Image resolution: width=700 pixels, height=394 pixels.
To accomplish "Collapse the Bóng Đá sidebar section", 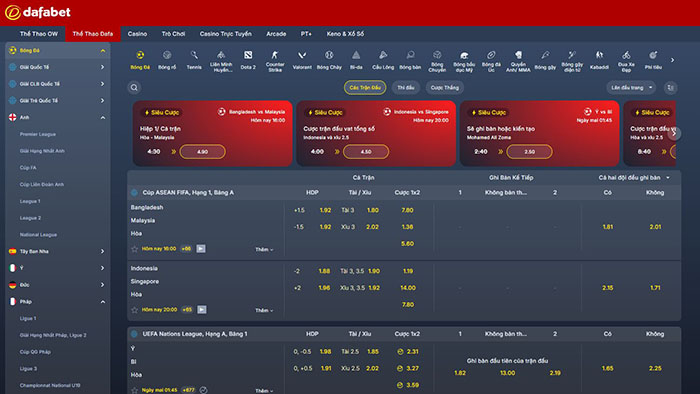I will [x=103, y=50].
